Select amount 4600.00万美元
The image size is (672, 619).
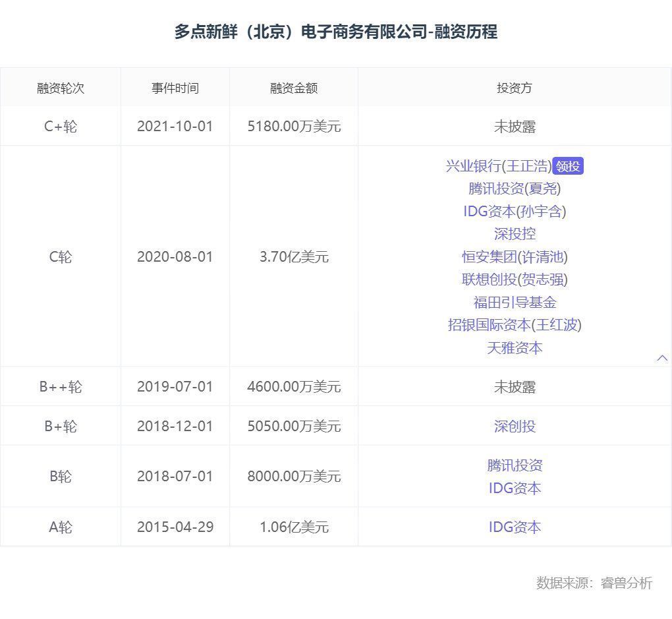click(294, 387)
